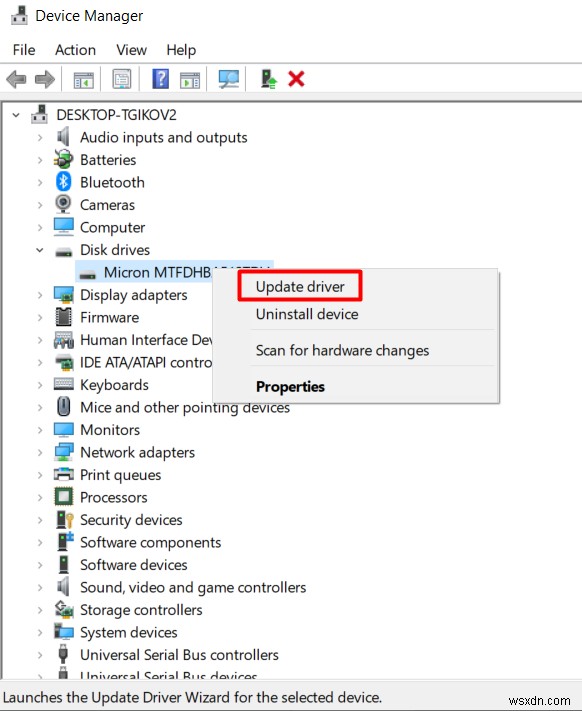This screenshot has height=711, width=582.
Task: Expand the Audio inputs and outputs node
Action: tap(40, 137)
